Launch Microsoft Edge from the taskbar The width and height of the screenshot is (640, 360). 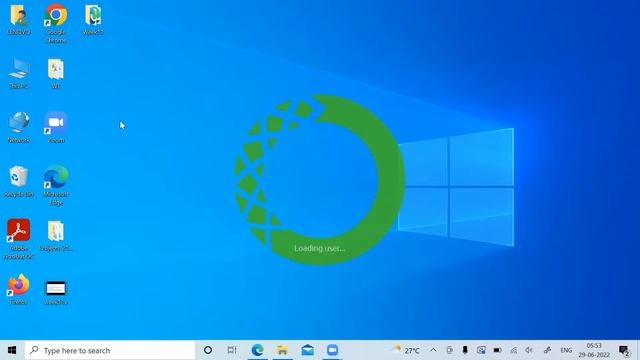point(257,350)
